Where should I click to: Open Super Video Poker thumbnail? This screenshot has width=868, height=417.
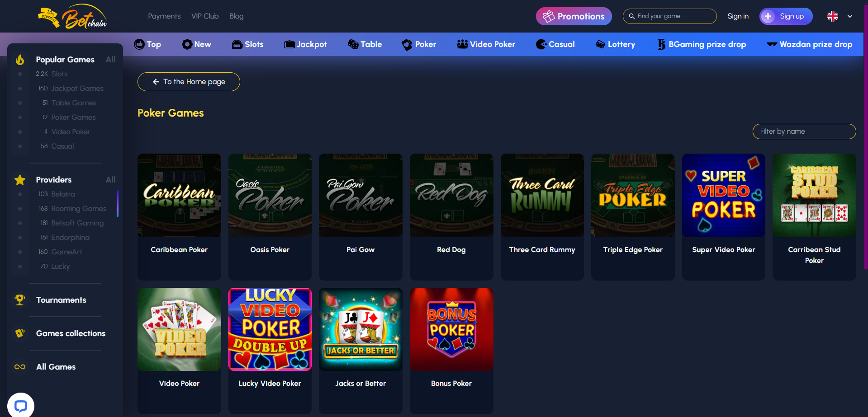pyautogui.click(x=724, y=195)
